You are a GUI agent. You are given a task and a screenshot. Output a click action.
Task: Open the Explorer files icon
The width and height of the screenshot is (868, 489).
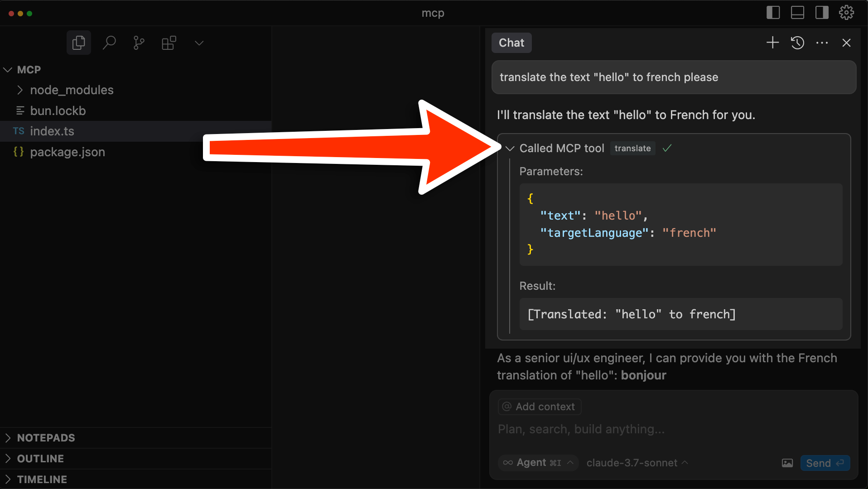pyautogui.click(x=79, y=43)
